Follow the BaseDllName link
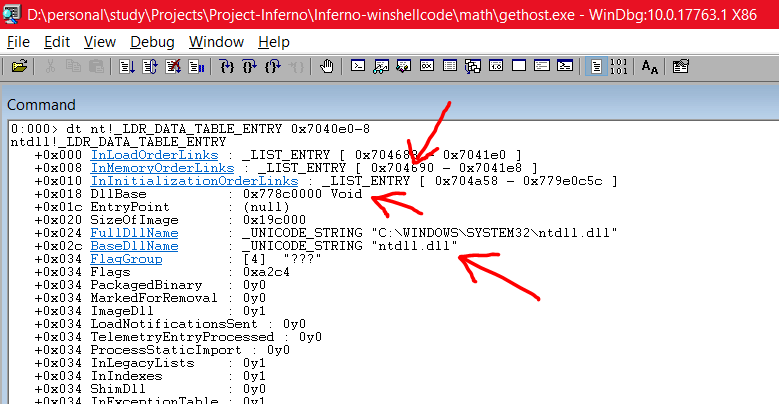This screenshot has width=779, height=404. click(x=134, y=246)
